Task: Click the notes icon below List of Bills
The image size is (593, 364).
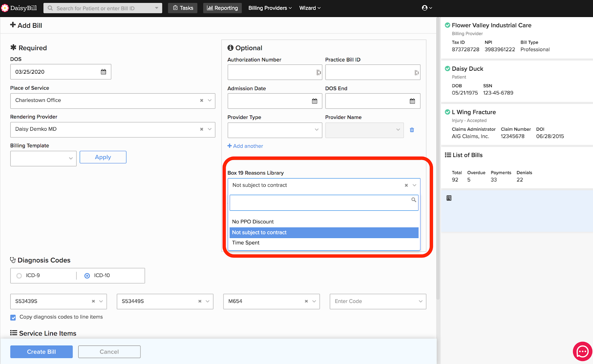Action: [x=449, y=198]
